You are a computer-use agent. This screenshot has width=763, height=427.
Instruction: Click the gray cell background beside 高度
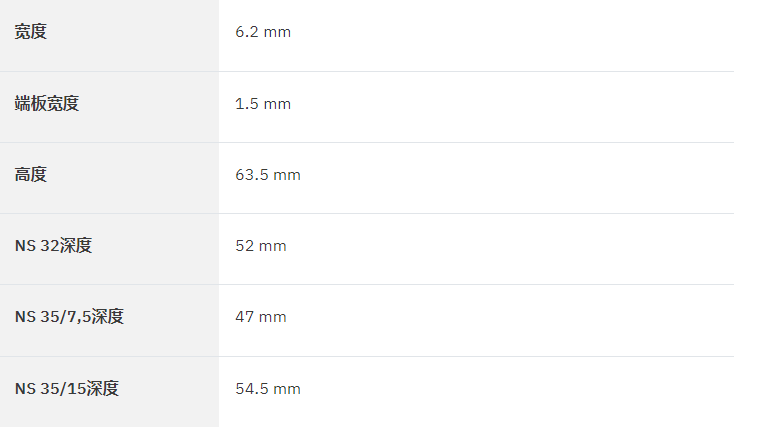(x=131, y=178)
